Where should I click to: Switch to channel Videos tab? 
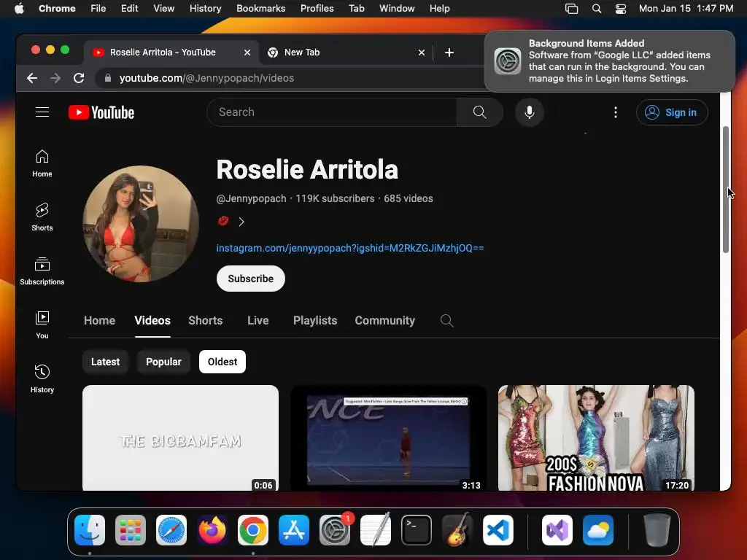click(x=152, y=321)
